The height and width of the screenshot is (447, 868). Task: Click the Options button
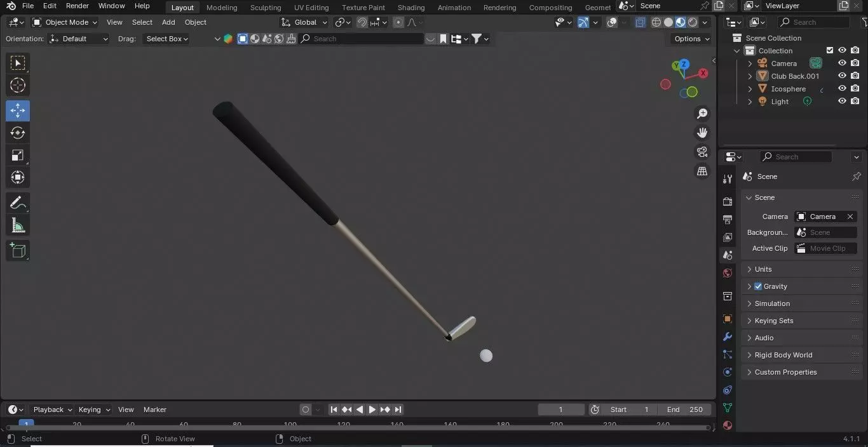[691, 39]
